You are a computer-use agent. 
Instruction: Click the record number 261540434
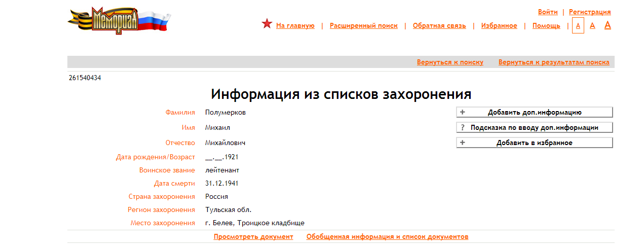(x=85, y=78)
